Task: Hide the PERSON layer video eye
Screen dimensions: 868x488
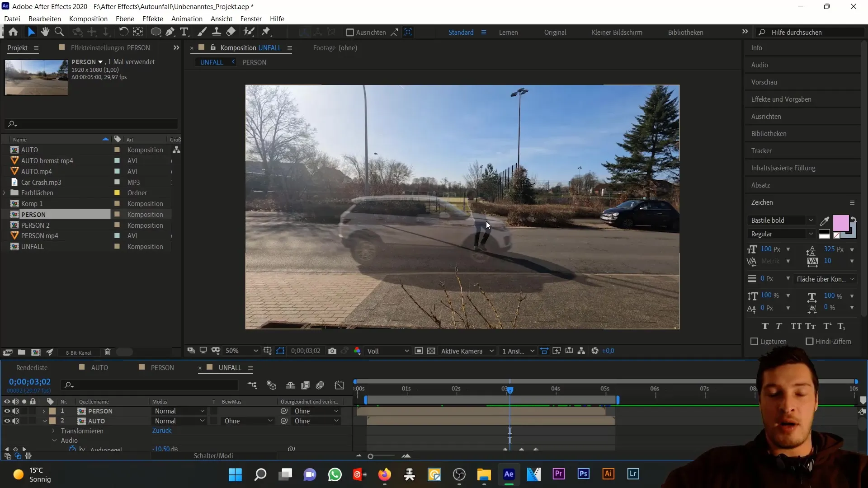Action: (x=7, y=411)
